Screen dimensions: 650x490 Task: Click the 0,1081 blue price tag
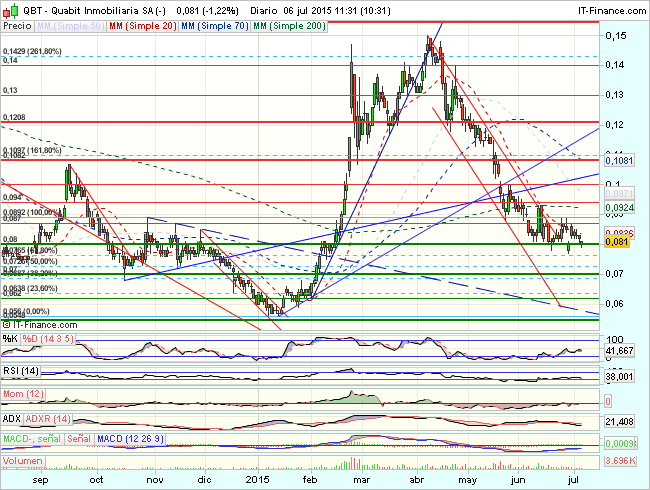619,160
